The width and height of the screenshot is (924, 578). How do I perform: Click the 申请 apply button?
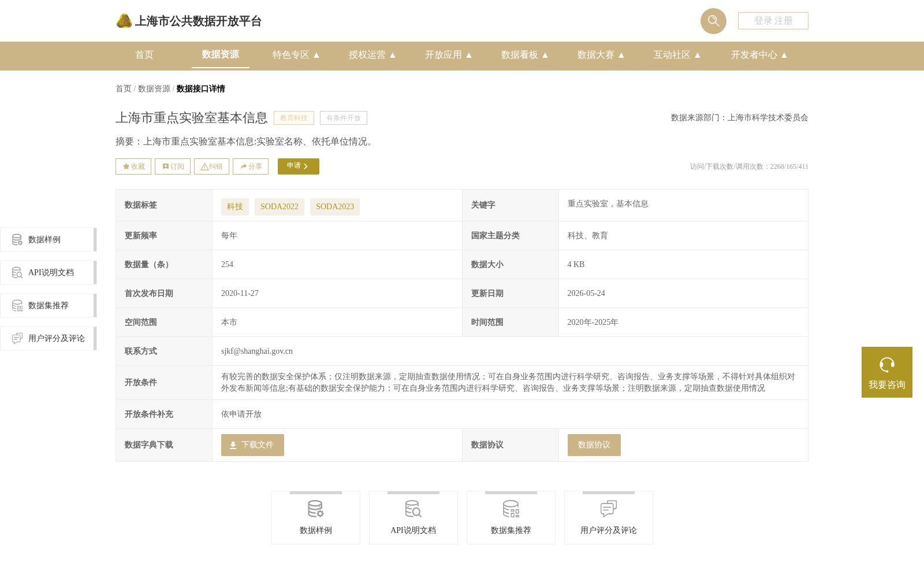(299, 166)
